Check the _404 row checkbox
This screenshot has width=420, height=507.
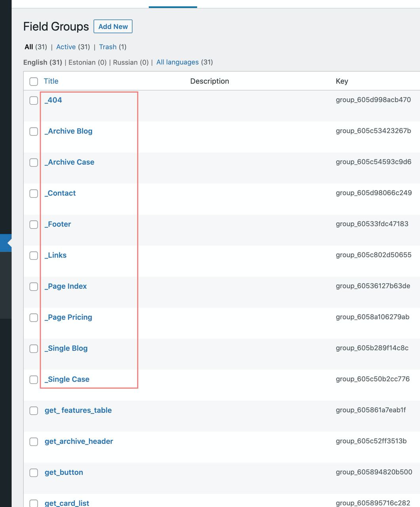[34, 101]
